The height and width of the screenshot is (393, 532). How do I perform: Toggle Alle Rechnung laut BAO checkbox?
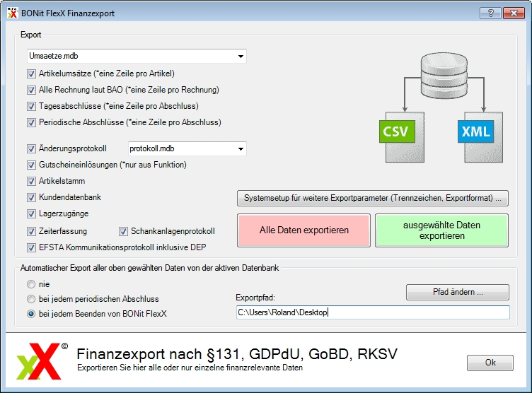[x=31, y=90]
